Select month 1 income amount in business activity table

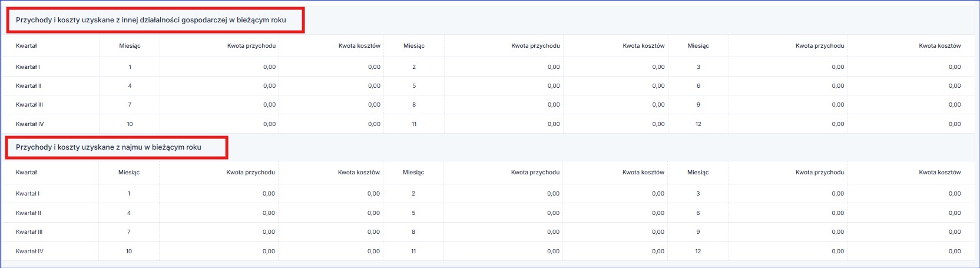tap(269, 67)
